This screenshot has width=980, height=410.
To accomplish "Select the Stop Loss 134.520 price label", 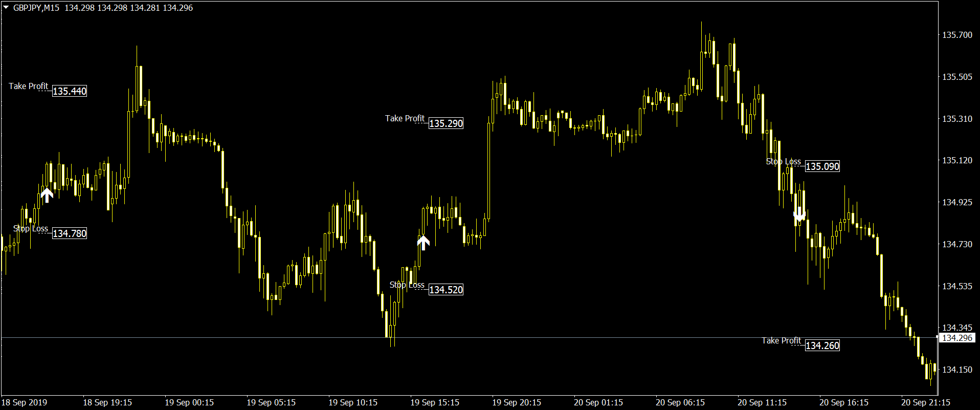I will [446, 290].
